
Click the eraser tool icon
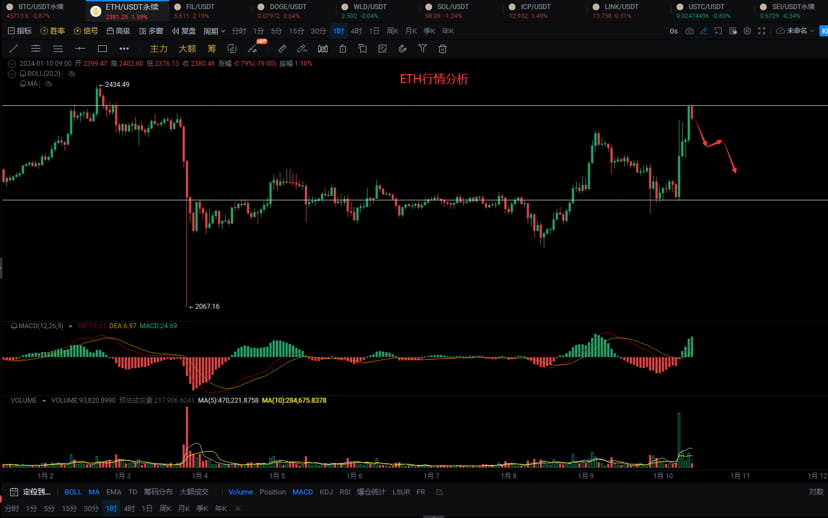click(302, 49)
